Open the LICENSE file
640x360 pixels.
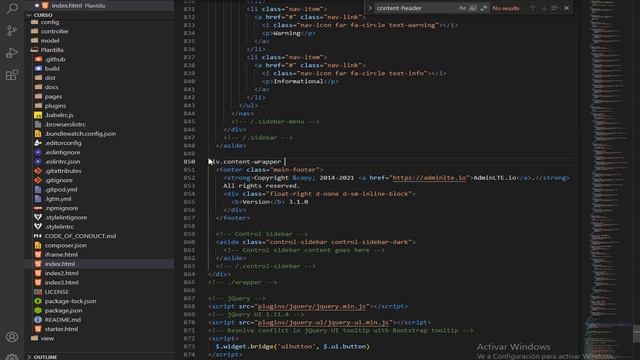coord(56,292)
